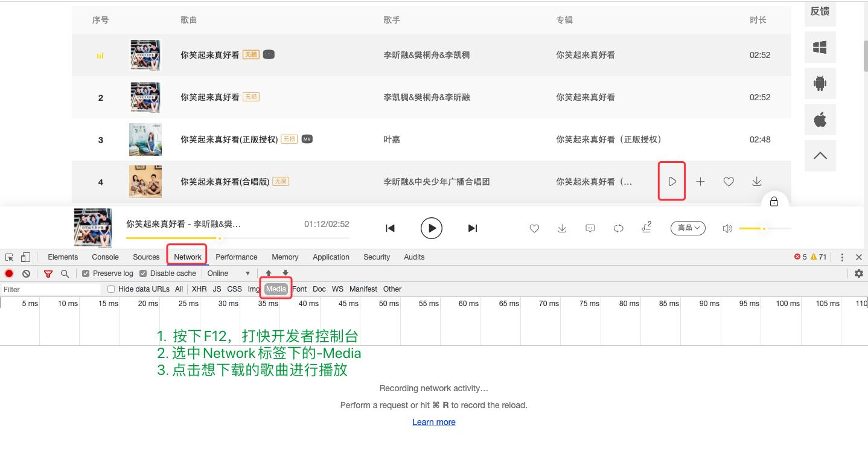Open the DevTools overflow menu (three dots)

tap(842, 257)
